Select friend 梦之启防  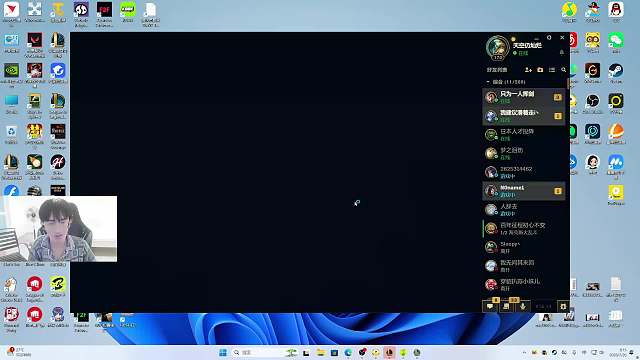pos(524,153)
